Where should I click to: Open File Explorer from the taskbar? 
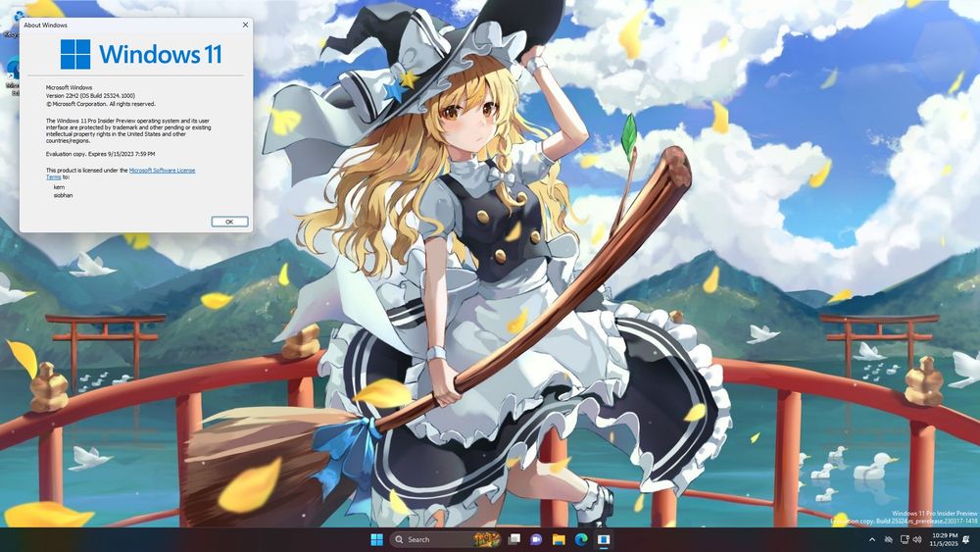tap(559, 539)
